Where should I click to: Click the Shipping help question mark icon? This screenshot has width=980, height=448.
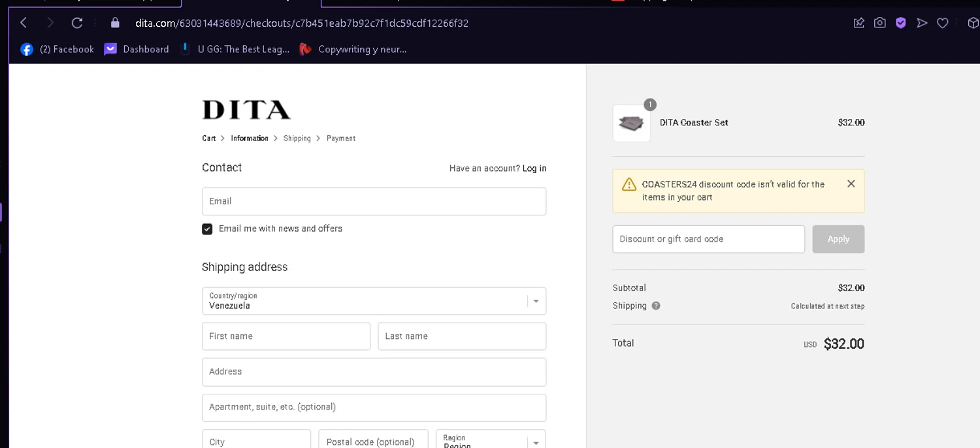(x=656, y=306)
